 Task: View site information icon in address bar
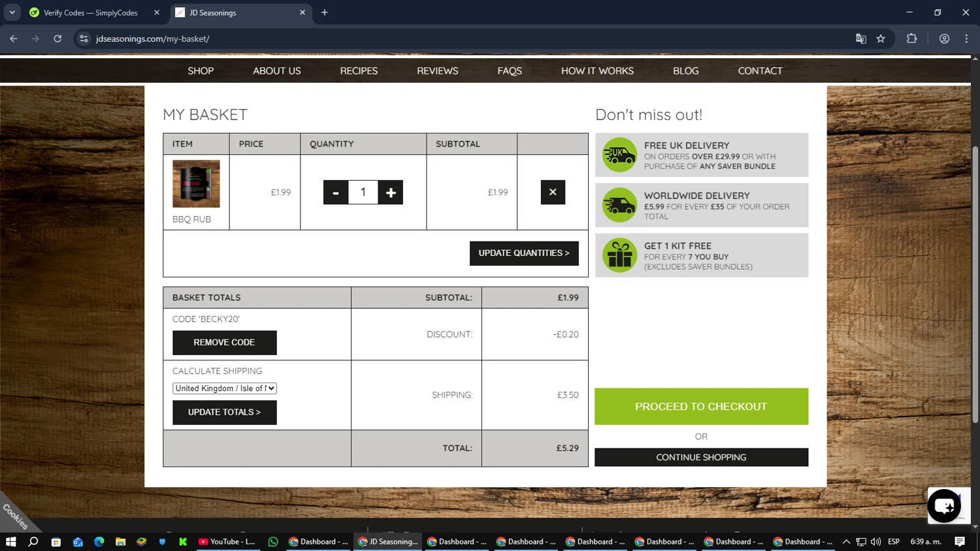84,39
